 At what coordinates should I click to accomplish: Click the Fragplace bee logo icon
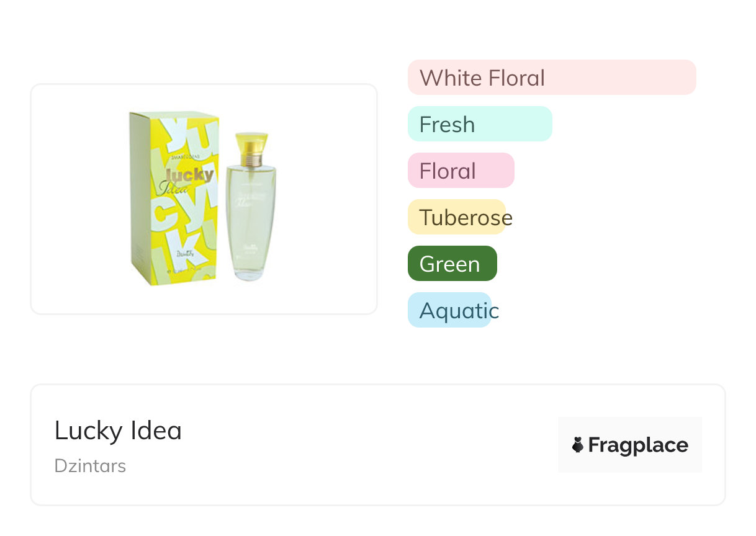578,445
